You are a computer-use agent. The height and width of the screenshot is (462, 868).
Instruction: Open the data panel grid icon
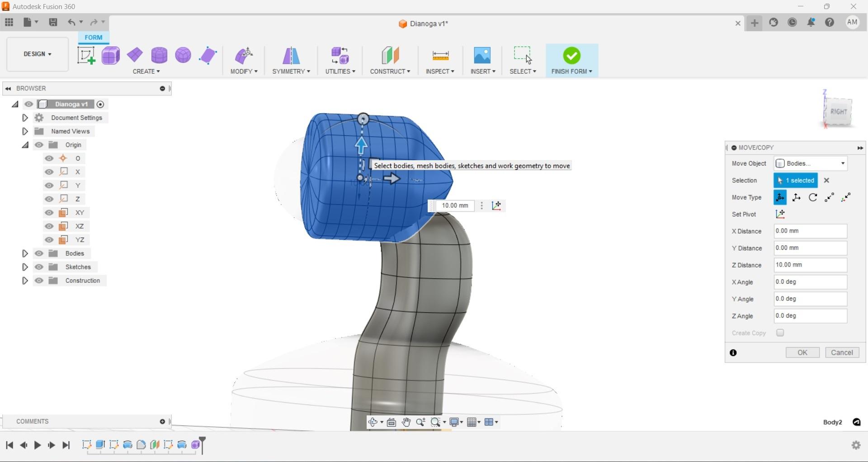pos(9,22)
